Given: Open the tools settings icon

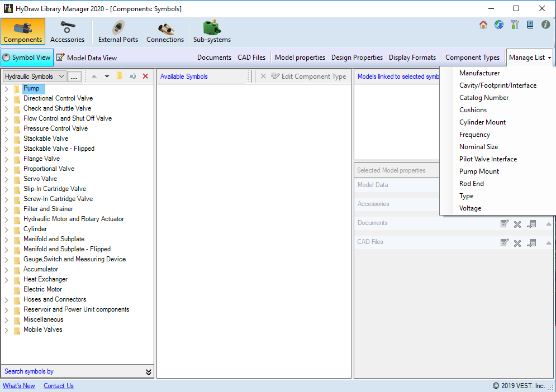Looking at the screenshot, I should point(515,25).
